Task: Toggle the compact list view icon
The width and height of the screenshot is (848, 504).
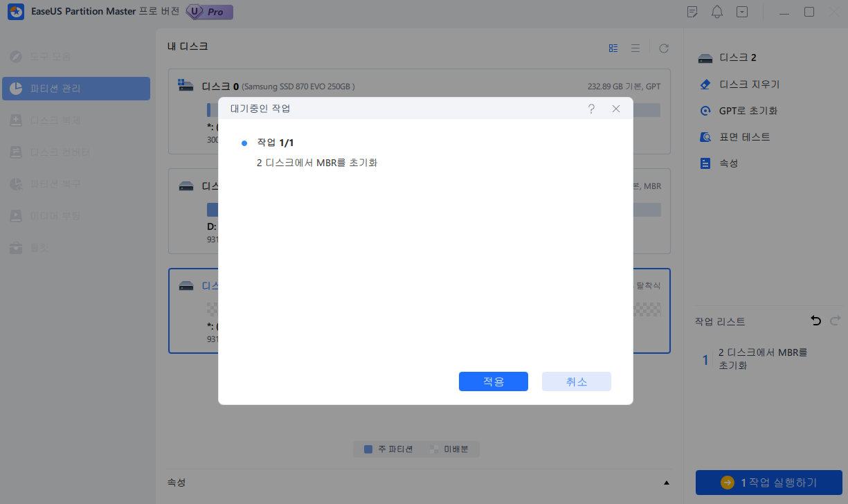Action: click(x=635, y=48)
